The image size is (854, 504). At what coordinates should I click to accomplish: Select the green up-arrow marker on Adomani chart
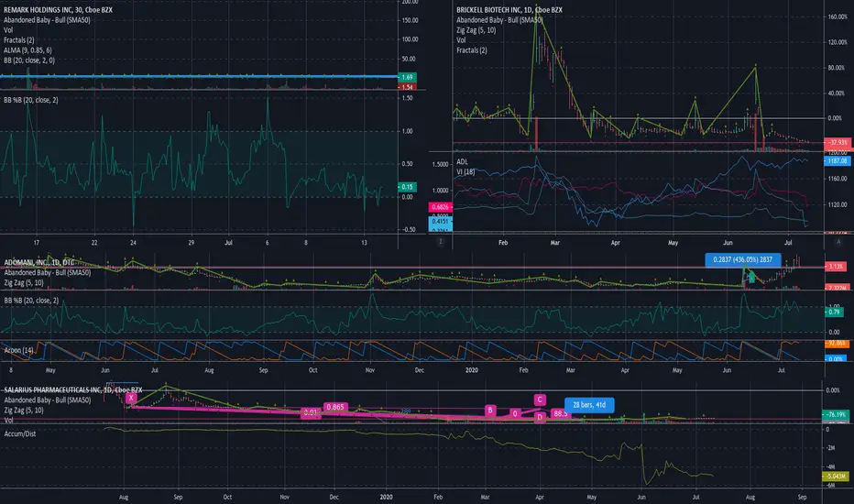click(751, 278)
